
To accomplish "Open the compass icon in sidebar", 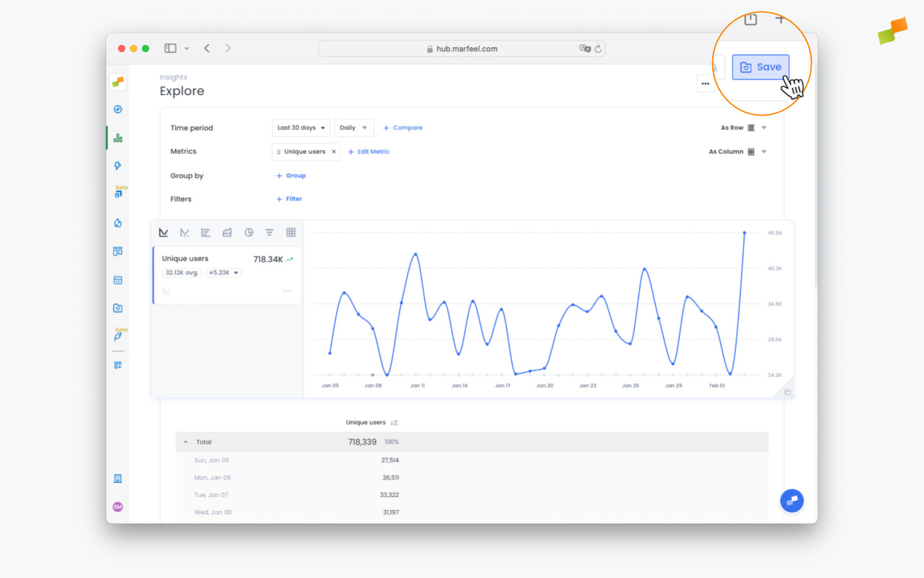I will pos(117,109).
